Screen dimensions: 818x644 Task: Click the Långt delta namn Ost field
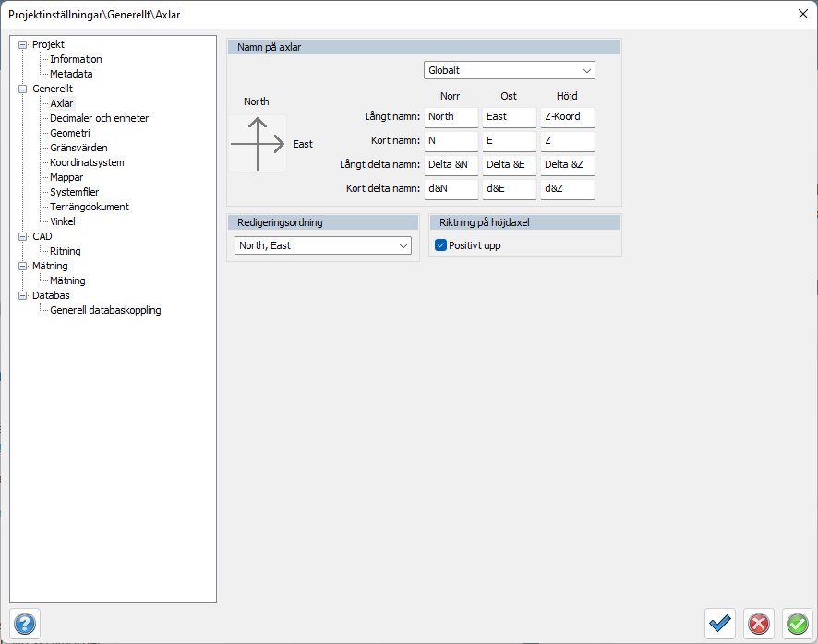click(509, 165)
